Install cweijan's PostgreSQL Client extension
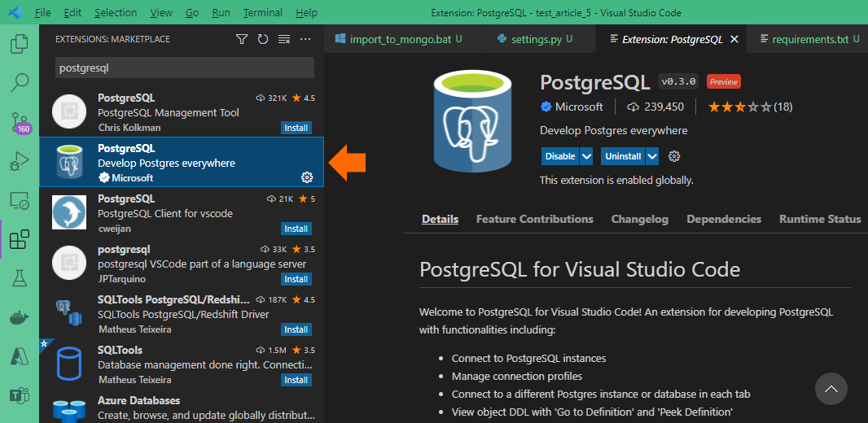868x423 pixels. [x=296, y=229]
